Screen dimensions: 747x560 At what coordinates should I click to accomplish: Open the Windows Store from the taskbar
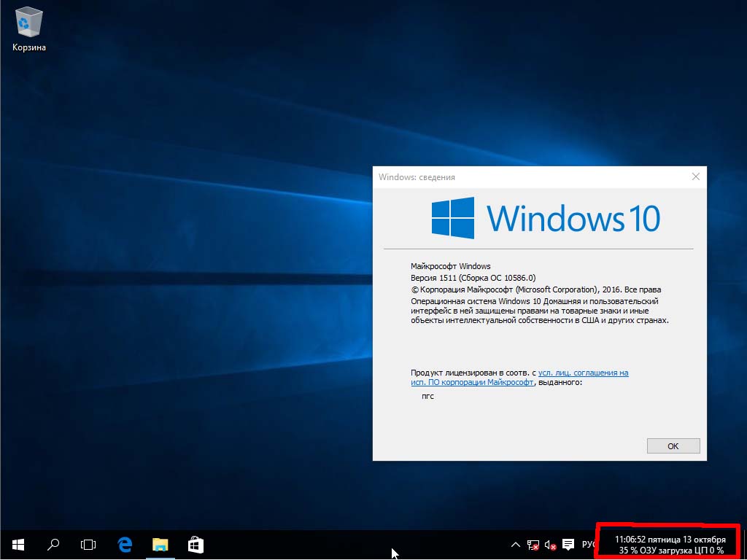(196, 544)
